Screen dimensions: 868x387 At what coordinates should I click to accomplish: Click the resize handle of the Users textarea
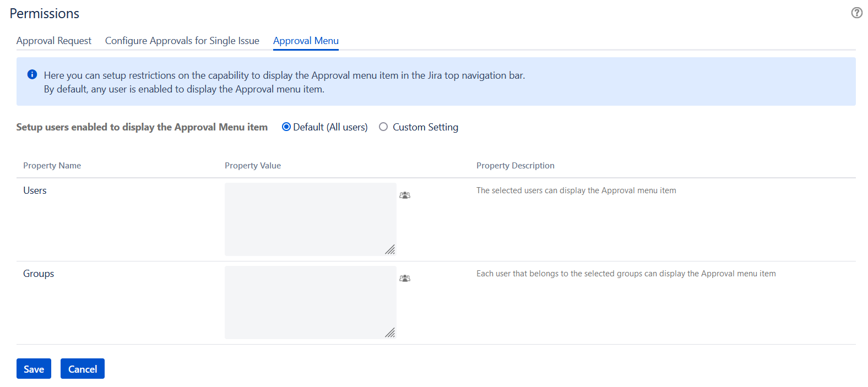pos(390,250)
